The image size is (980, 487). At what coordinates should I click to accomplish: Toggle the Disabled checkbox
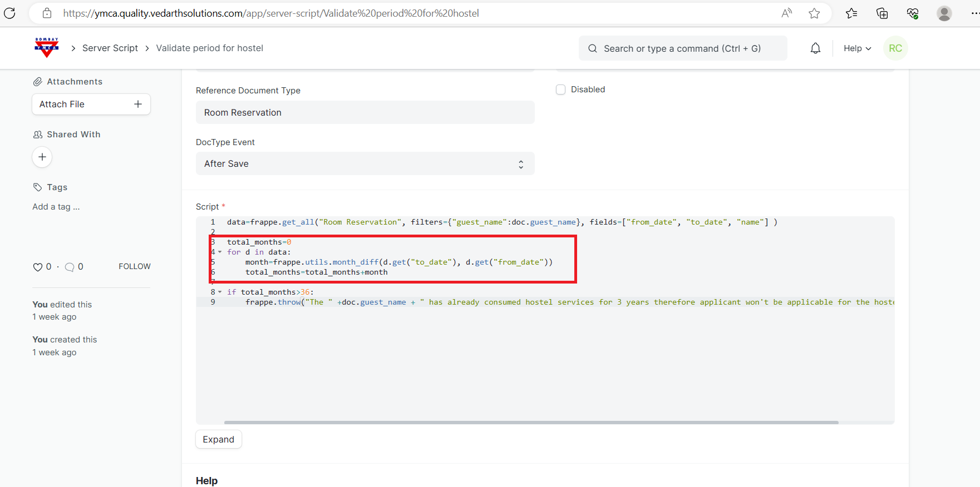(x=560, y=90)
